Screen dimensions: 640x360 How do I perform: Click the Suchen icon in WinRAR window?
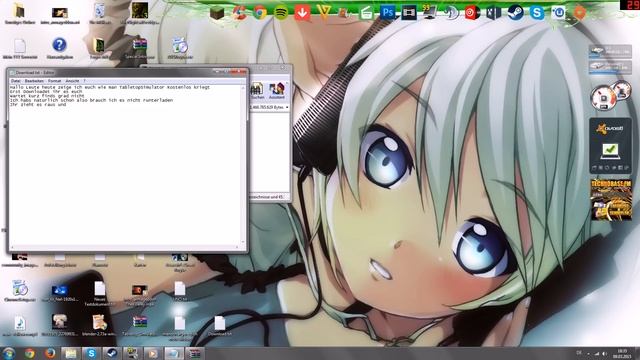tap(257, 91)
